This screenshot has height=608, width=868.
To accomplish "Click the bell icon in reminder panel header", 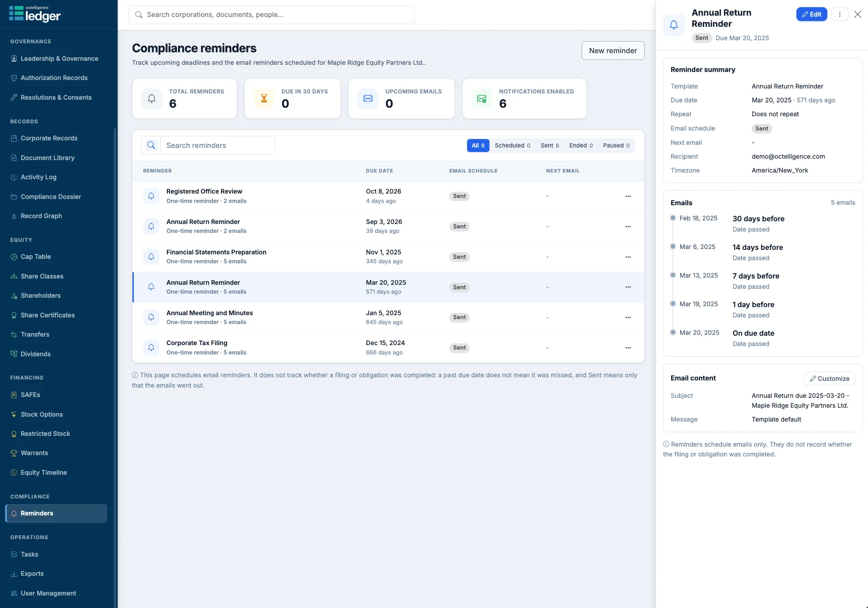I will click(x=674, y=25).
